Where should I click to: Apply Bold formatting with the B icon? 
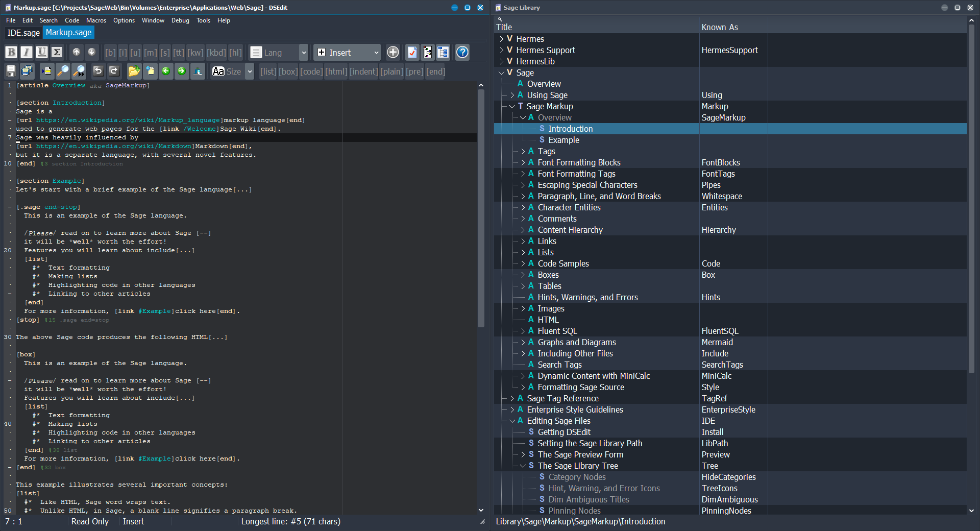pos(11,52)
